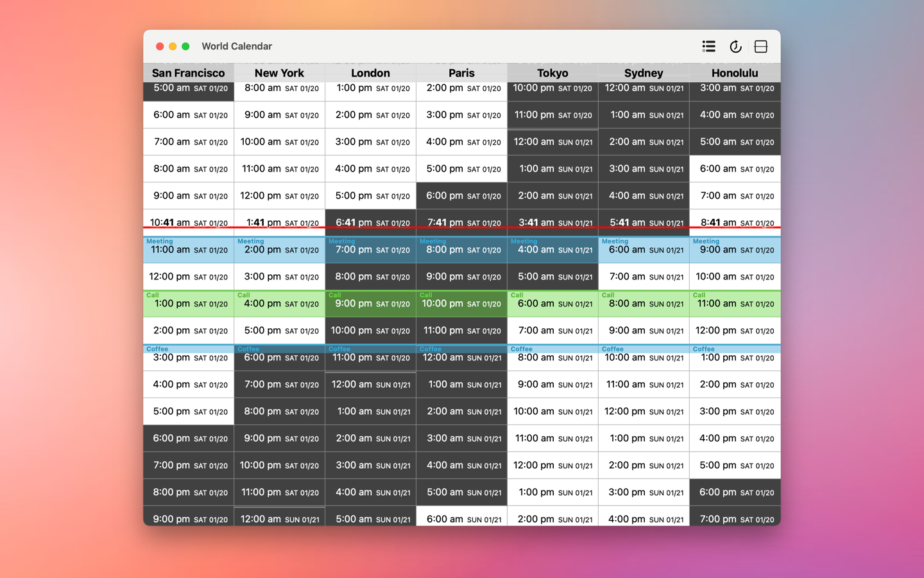Click the 10:00 am Tokyo cell
This screenshot has height=578, width=924.
[x=553, y=412]
